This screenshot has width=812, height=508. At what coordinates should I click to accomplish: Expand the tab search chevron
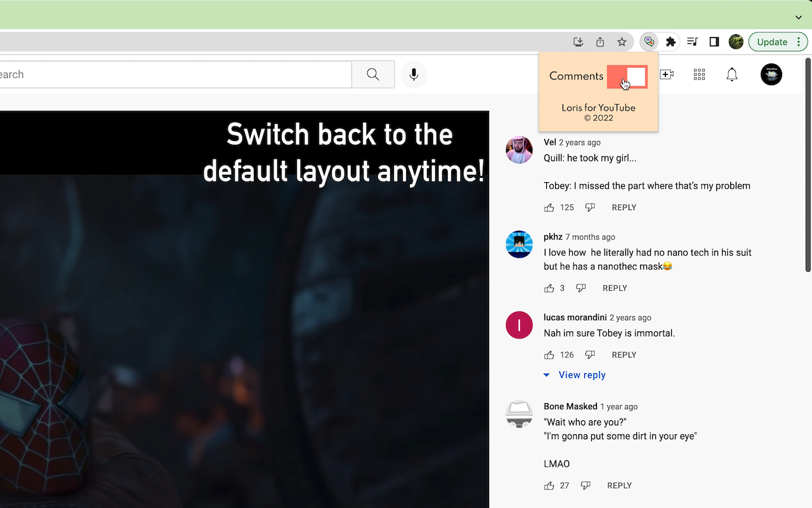click(799, 17)
